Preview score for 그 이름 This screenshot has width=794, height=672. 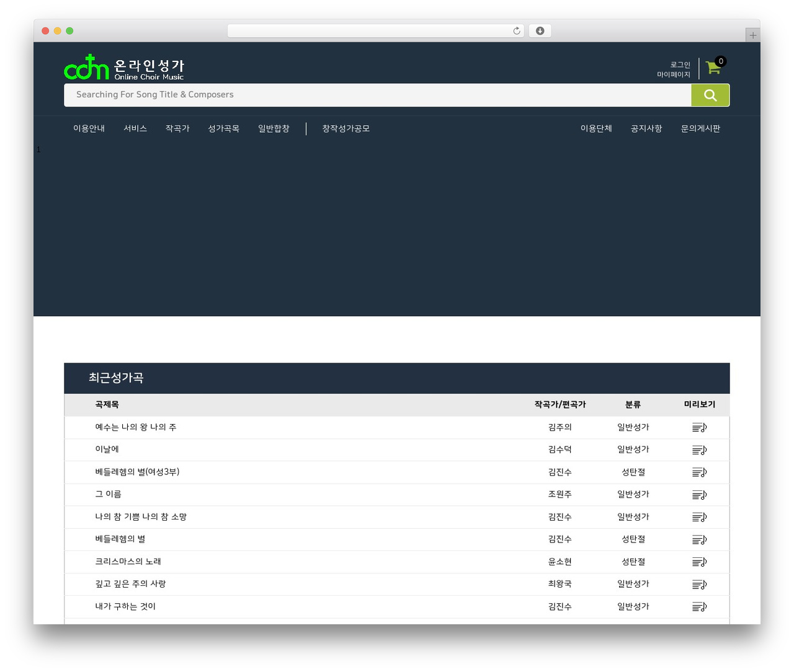tap(699, 495)
